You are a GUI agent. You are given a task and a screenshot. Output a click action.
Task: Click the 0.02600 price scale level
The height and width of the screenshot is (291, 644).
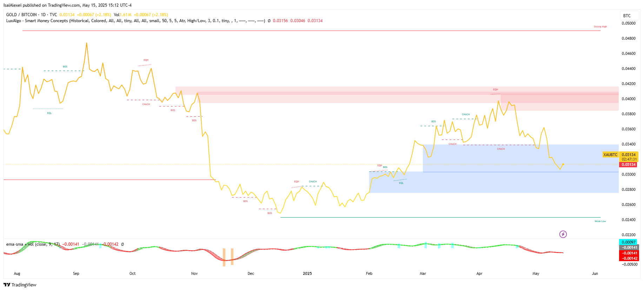[x=629, y=205]
